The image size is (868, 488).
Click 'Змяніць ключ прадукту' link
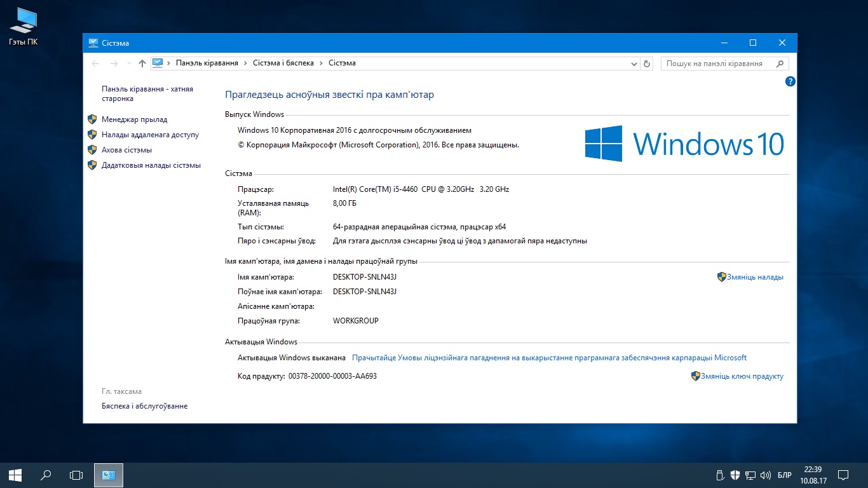point(742,376)
